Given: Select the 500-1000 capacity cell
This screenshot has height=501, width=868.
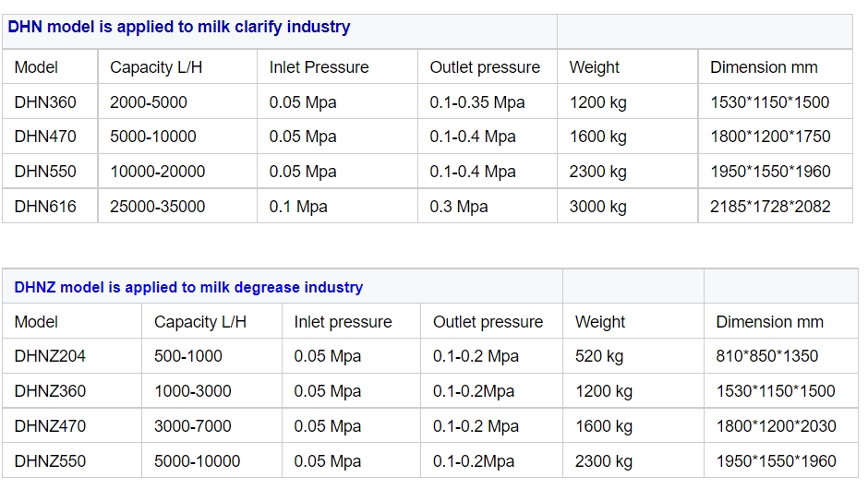Looking at the screenshot, I should [188, 356].
